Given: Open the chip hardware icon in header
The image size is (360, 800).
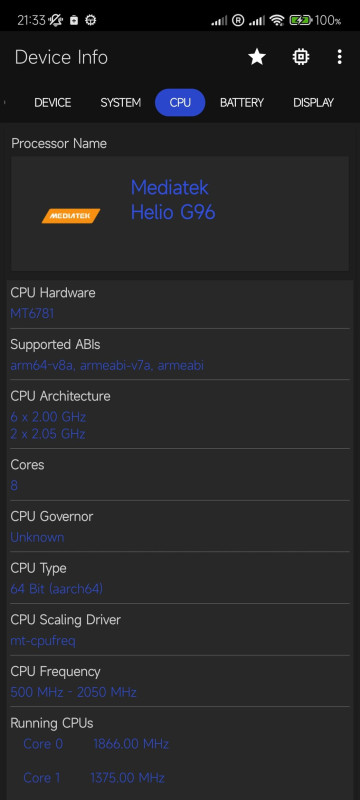Looking at the screenshot, I should (x=301, y=57).
